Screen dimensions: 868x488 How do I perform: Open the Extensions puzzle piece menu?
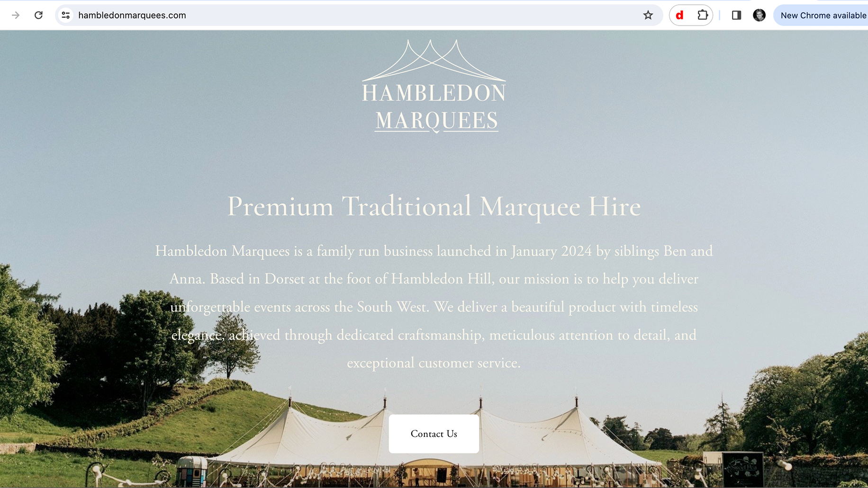pos(702,15)
